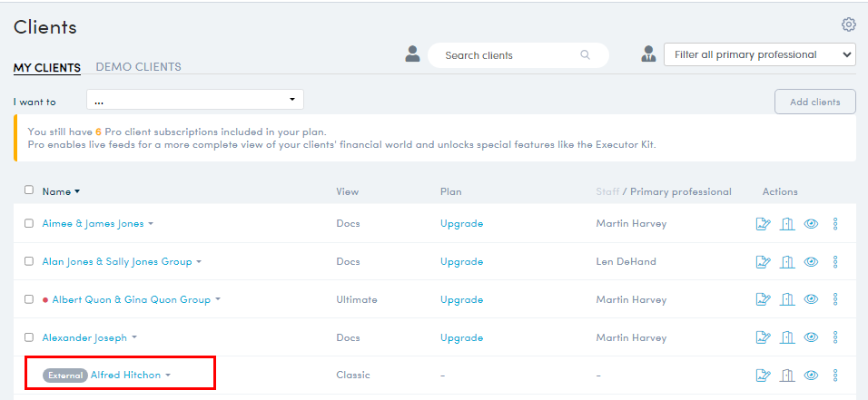Image resolution: width=868 pixels, height=400 pixels.
Task: Check the box for Alan Jones & Sally Jones Group
Action: click(x=29, y=262)
